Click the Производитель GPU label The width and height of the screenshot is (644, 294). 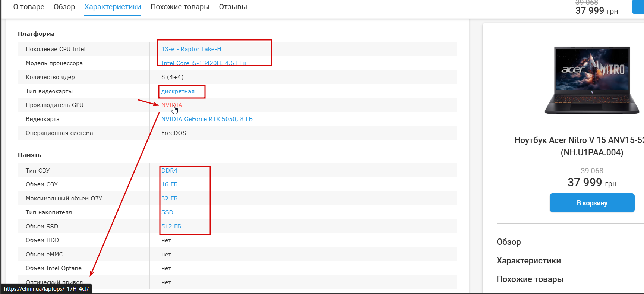tap(54, 105)
